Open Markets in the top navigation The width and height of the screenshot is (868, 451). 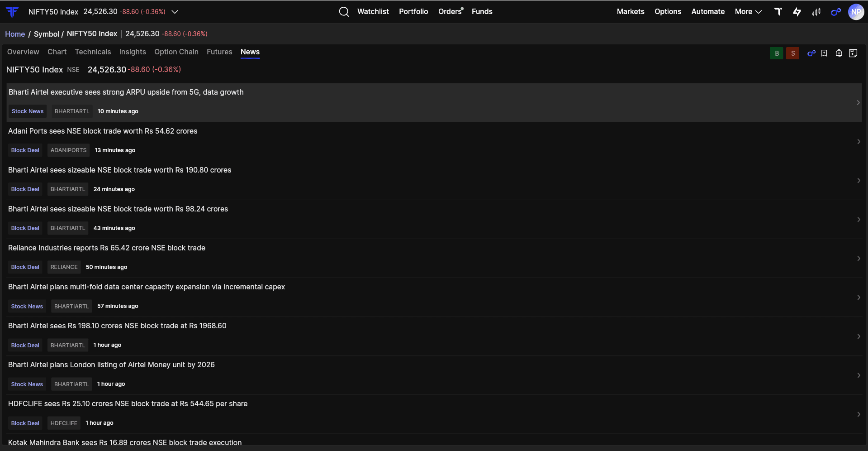[631, 12]
